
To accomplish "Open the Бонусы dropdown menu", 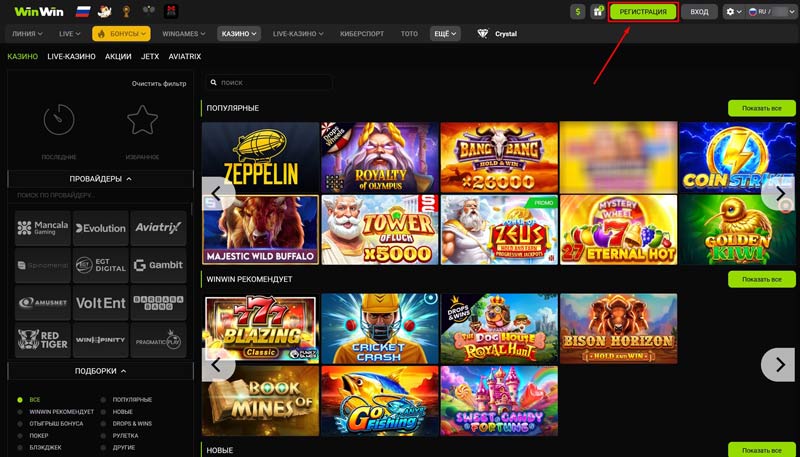I will pyautogui.click(x=120, y=33).
